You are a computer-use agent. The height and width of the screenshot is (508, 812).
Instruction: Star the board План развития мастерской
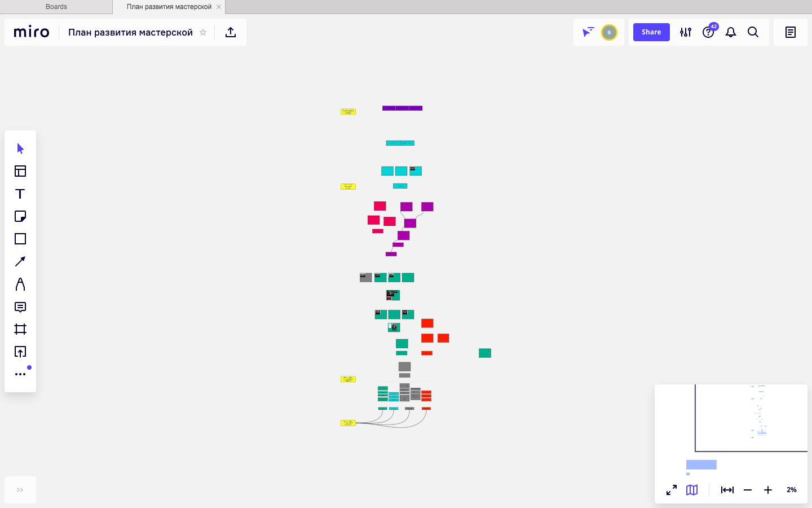pos(203,32)
